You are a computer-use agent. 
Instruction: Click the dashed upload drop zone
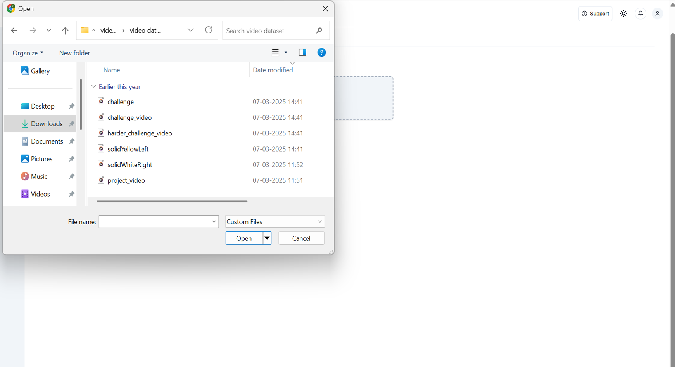click(x=364, y=98)
